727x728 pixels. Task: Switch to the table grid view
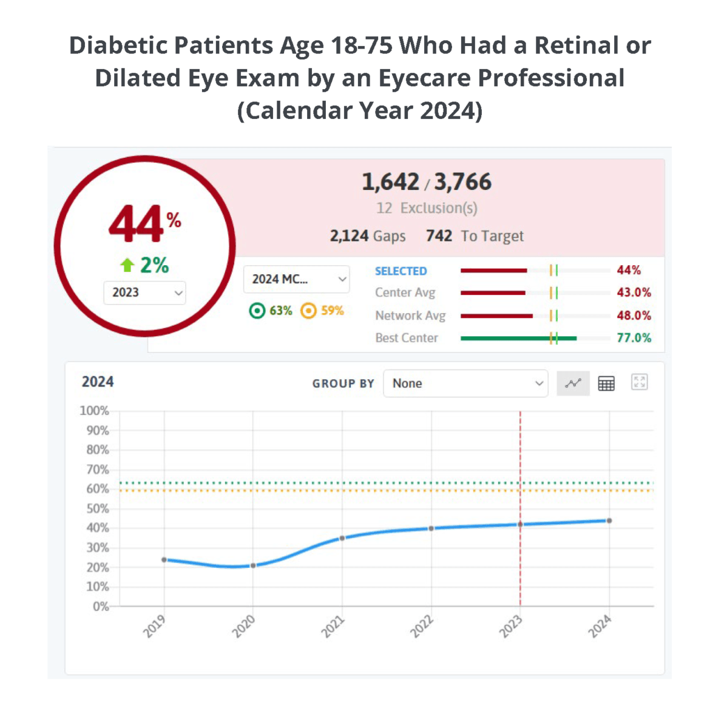606,383
